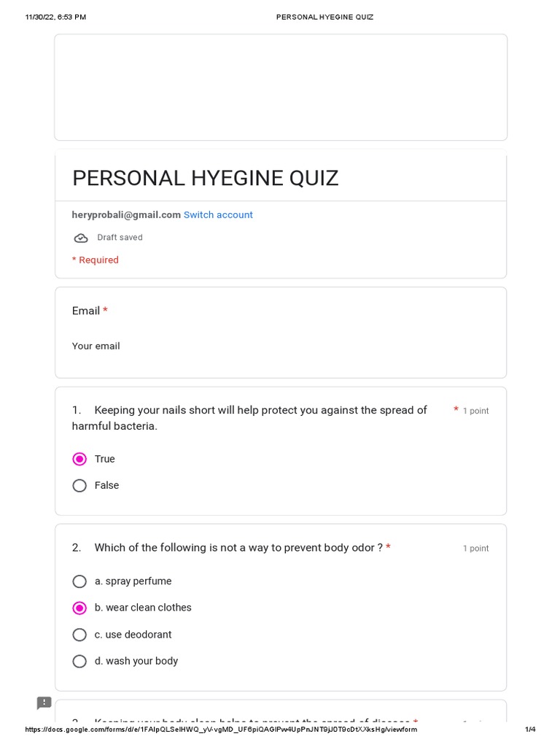
Task: Select True for question 1
Action: (x=79, y=459)
